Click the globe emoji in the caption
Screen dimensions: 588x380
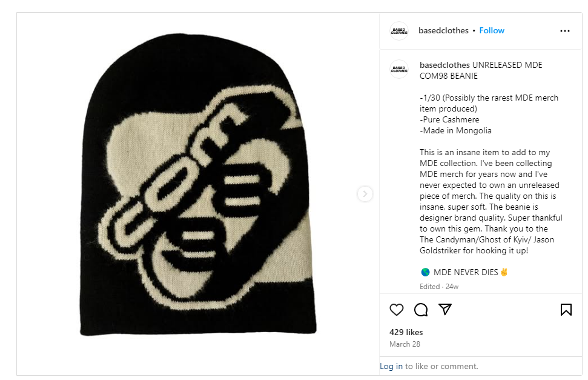click(x=425, y=272)
